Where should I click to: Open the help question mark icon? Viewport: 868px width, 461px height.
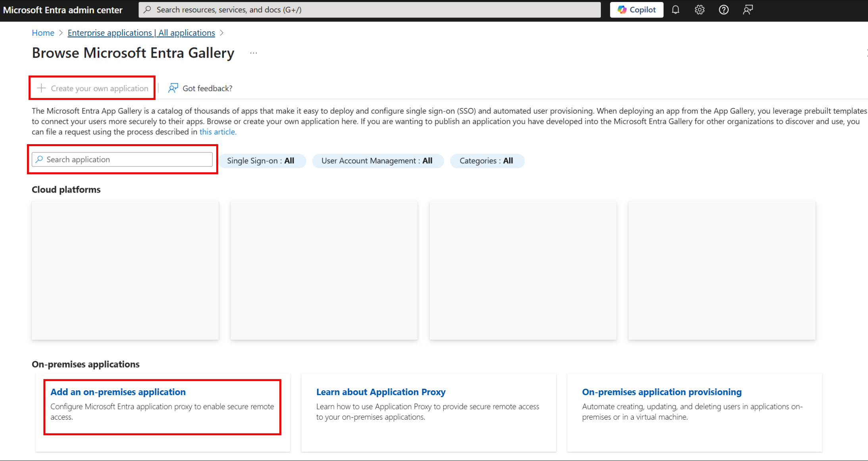(x=724, y=10)
